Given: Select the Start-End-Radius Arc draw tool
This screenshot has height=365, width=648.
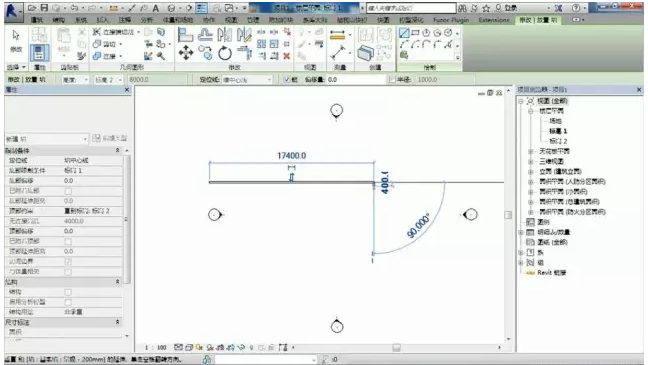Looking at the screenshot, I should point(404,44).
